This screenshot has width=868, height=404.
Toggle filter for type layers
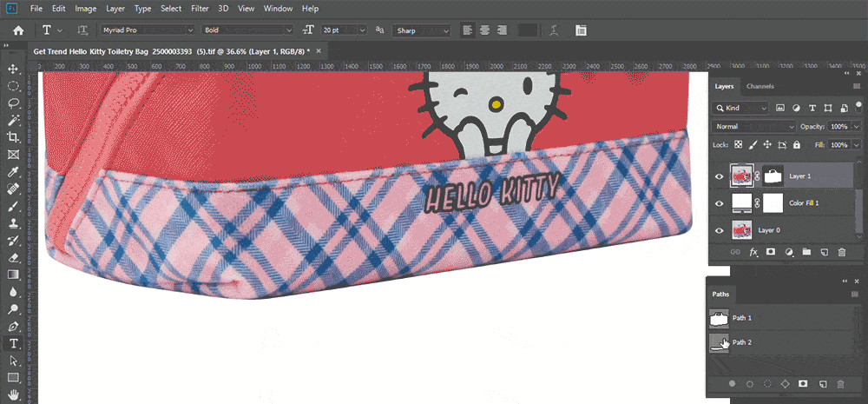pos(812,108)
